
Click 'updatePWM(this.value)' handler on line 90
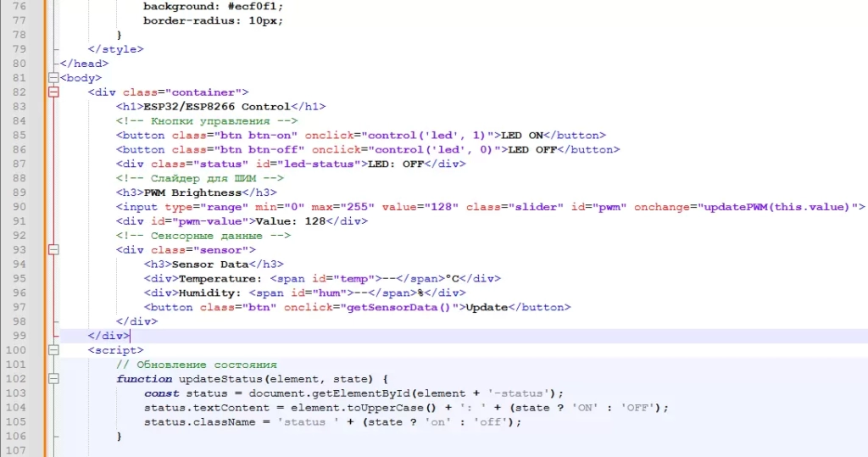[776, 207]
